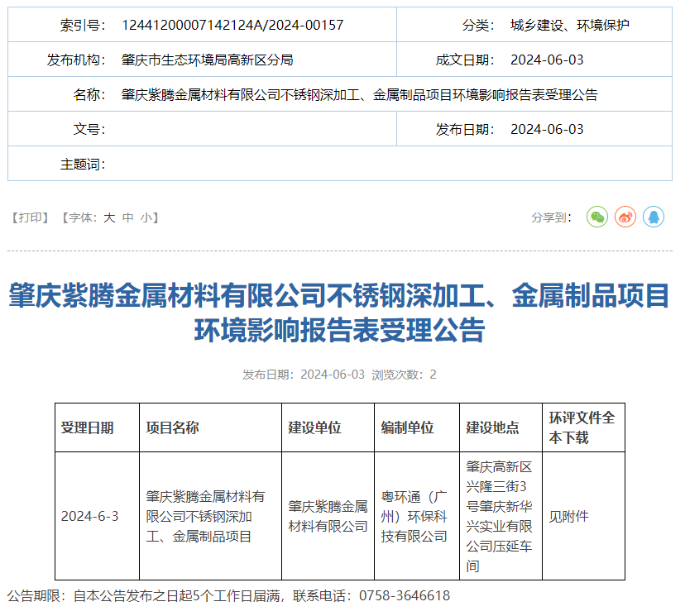This screenshot has width=685, height=616.
Task: Click the 建设地点 address cell in table
Action: coord(499,516)
